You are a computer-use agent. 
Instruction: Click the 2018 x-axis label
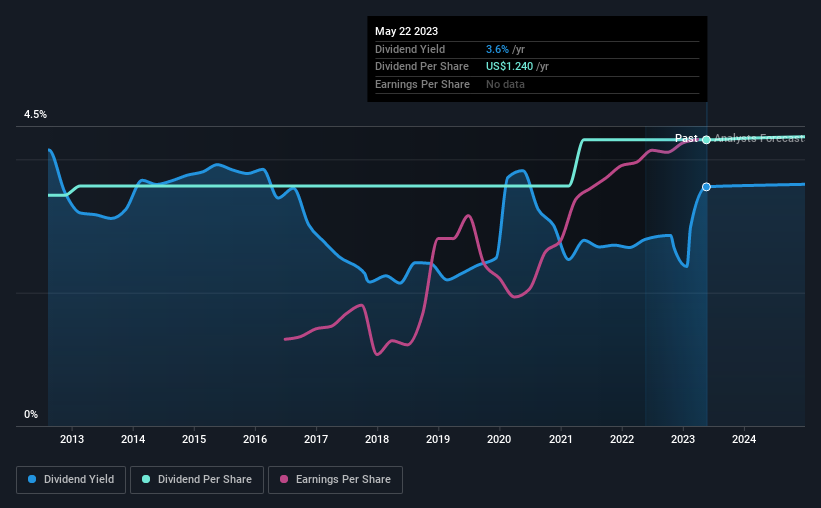pos(377,439)
